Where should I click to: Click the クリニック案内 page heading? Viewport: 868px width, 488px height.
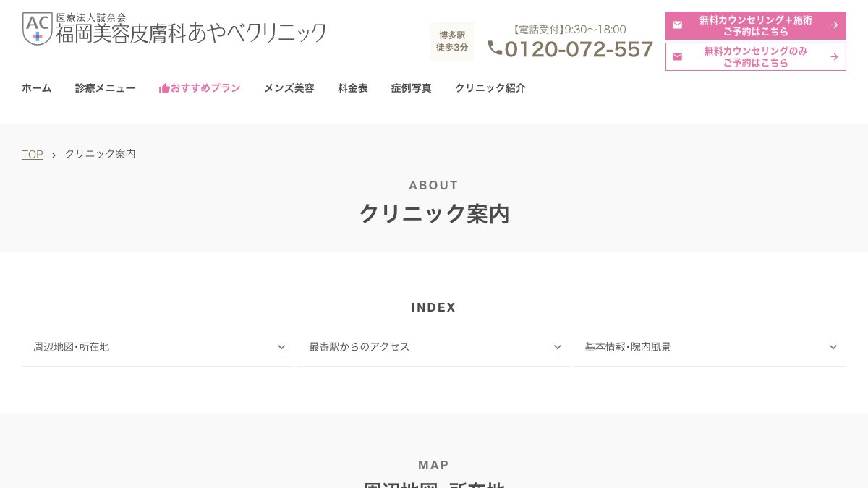pos(434,214)
